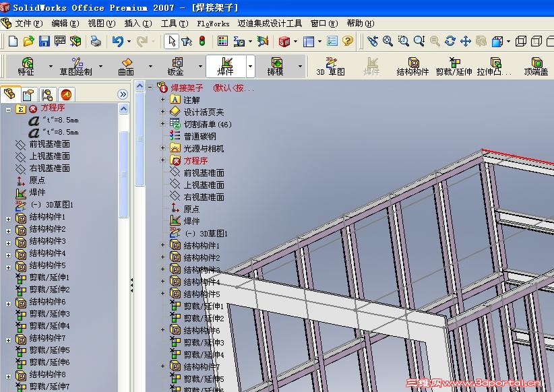
Task: Activate the Select cursor tool
Action: (x=172, y=41)
